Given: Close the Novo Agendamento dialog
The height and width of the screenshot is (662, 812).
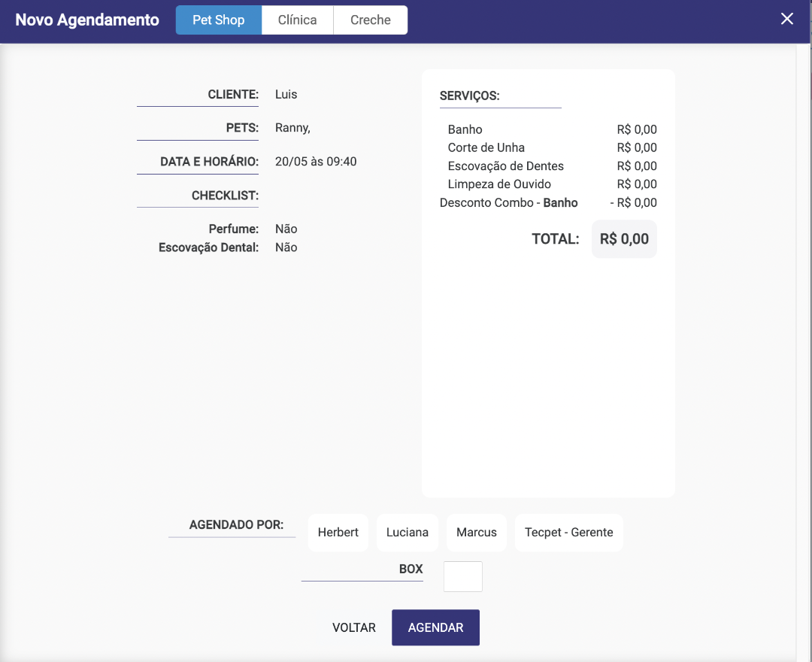Looking at the screenshot, I should coord(786,20).
